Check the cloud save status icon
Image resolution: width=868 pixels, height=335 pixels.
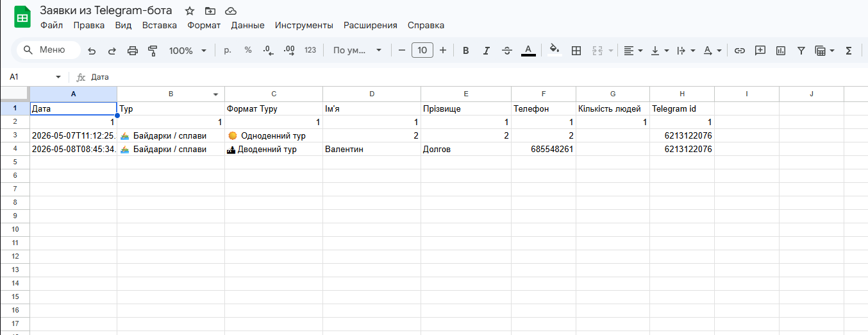231,11
